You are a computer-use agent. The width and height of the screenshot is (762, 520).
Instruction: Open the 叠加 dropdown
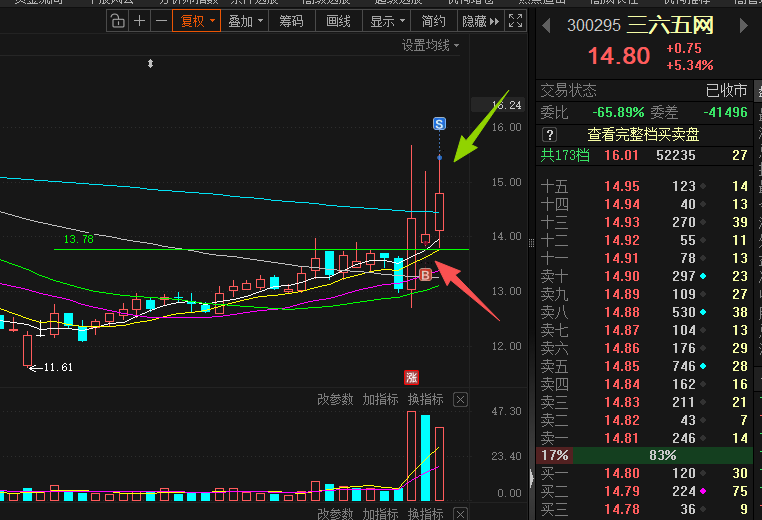coord(245,21)
